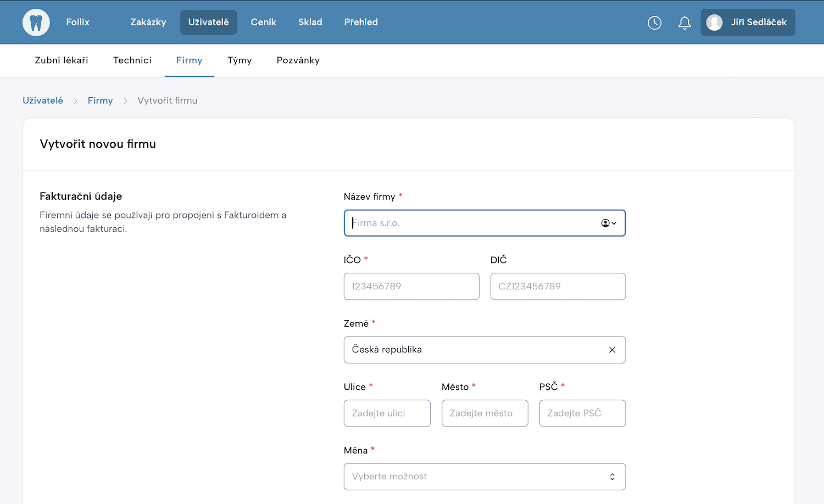Viewport: 824px width, 504px height.
Task: Switch to the Technici tab
Action: [x=132, y=60]
